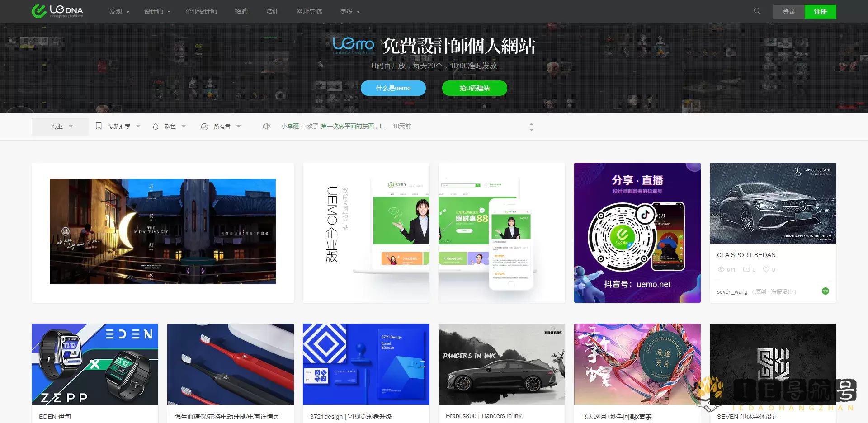Open the Mid-Autumn Day featured thumbnail
The width and height of the screenshot is (868, 423).
pyautogui.click(x=163, y=231)
